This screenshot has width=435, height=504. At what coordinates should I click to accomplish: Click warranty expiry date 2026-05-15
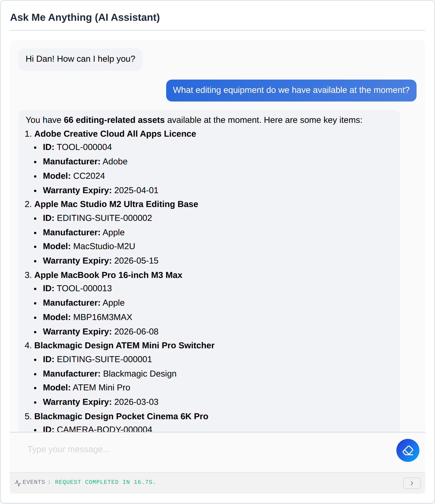(x=136, y=261)
